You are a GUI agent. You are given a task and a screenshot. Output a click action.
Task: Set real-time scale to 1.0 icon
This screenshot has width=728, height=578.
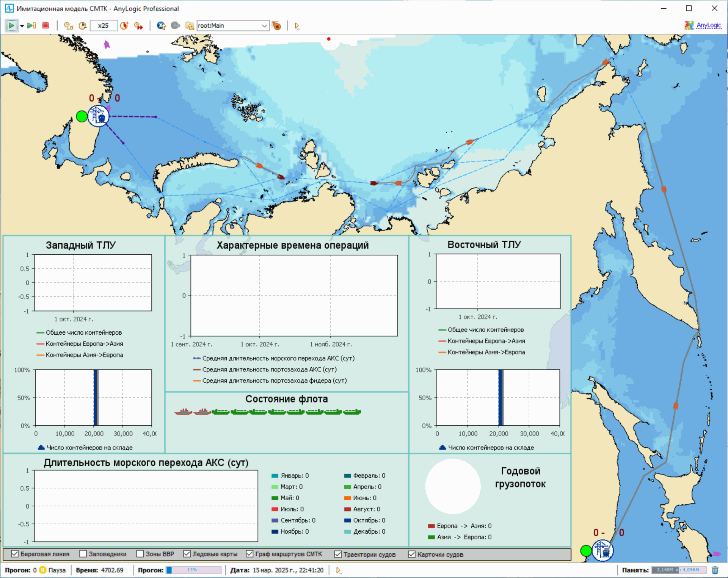click(x=68, y=25)
